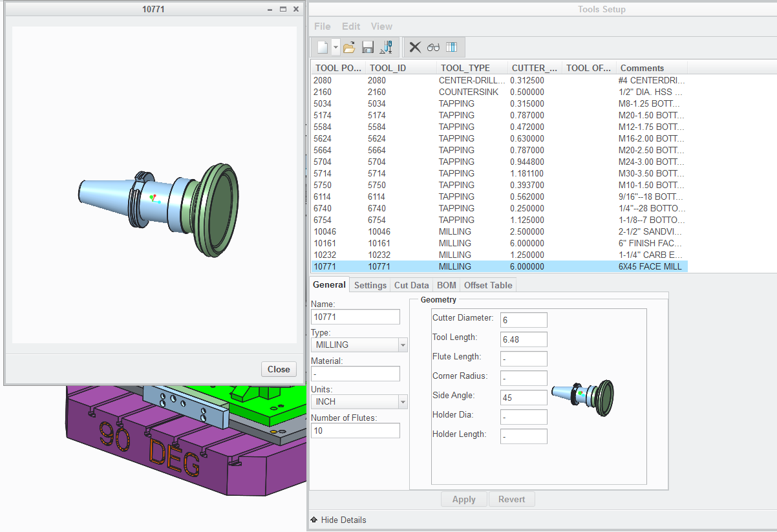Open the View menu in Tools Setup
The image size is (777, 532).
[x=381, y=27]
